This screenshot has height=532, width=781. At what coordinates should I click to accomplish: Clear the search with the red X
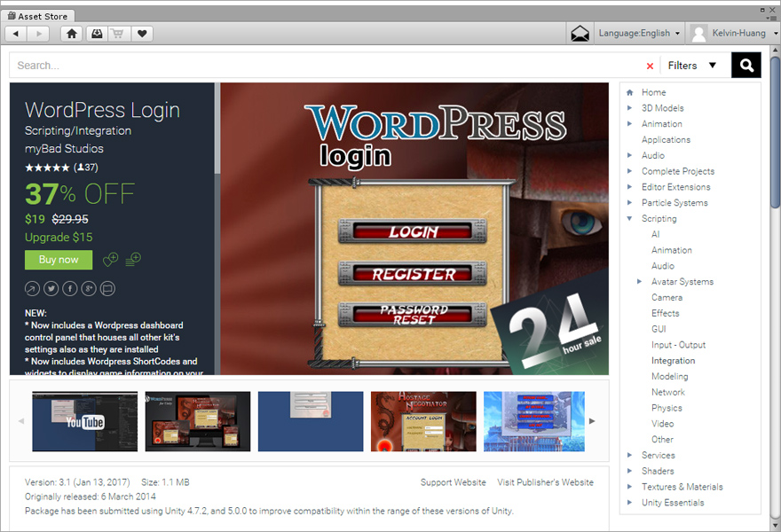[650, 66]
